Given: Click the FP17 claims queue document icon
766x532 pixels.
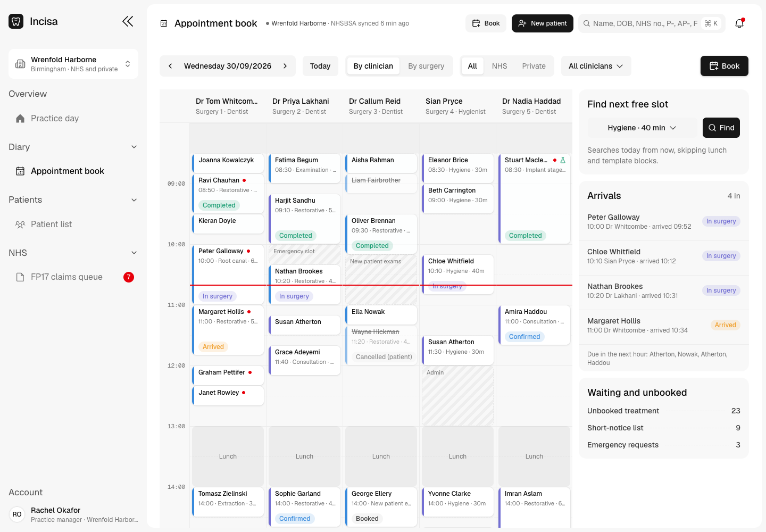Looking at the screenshot, I should point(20,277).
